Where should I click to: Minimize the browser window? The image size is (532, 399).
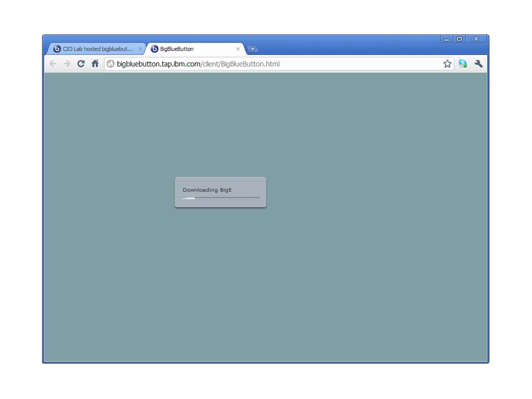coord(447,39)
